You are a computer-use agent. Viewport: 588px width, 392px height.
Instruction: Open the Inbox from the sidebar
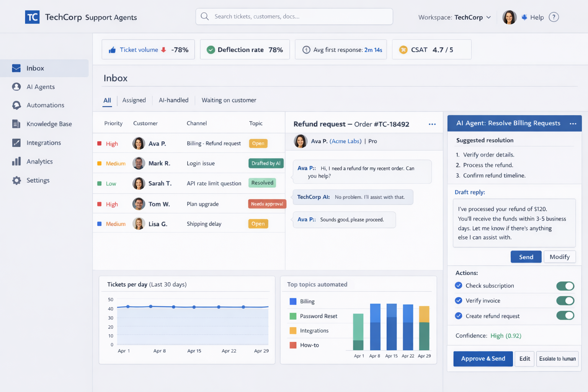(x=35, y=68)
